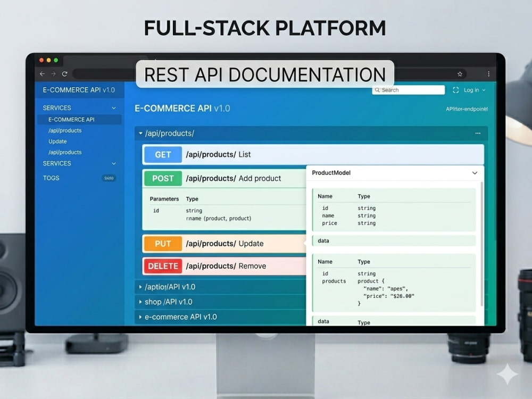Open browser three-dot menu
Viewport: 532px width, 399px height.
[x=488, y=74]
